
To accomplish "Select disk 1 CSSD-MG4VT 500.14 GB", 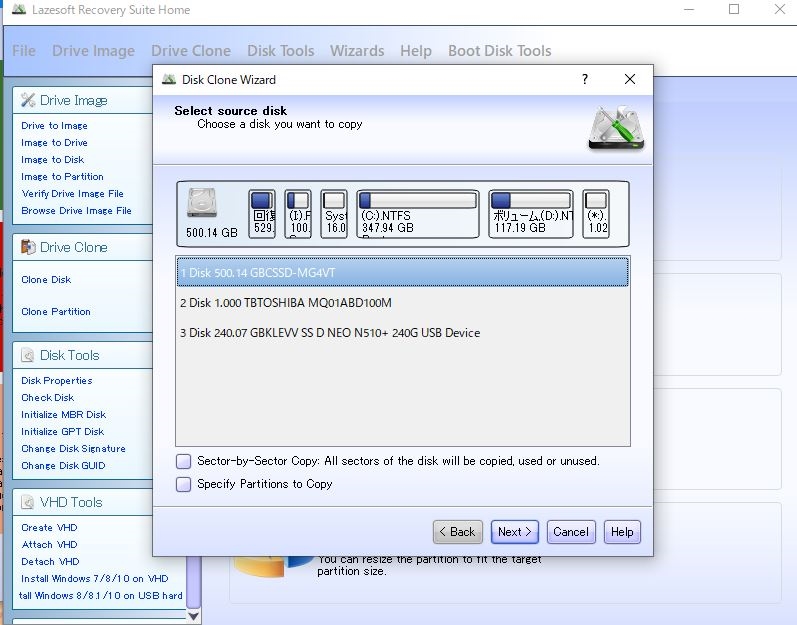I will coord(403,272).
